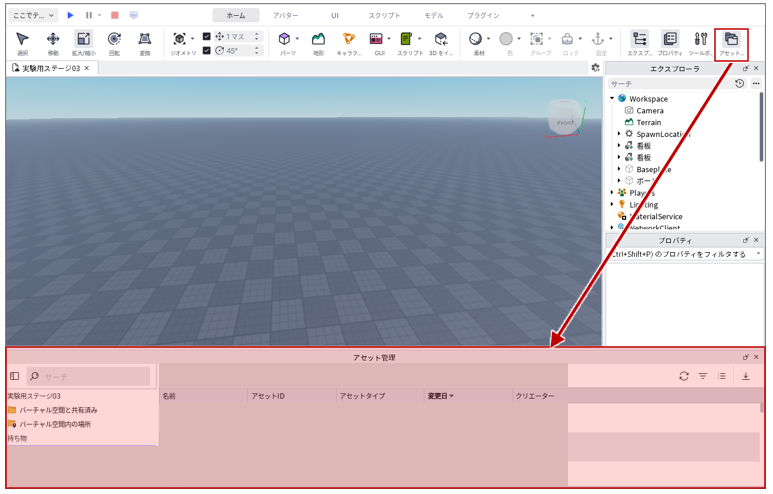Collapse the Workspace tree node
The height and width of the screenshot is (494, 773).
coord(612,99)
